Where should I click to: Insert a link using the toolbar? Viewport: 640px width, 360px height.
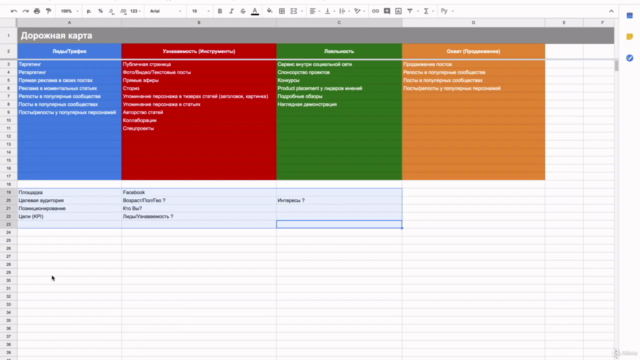pos(375,11)
